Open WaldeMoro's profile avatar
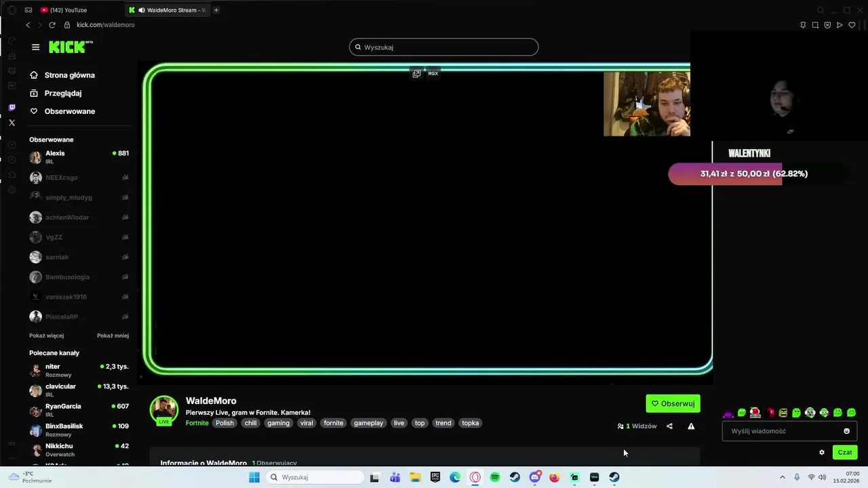The image size is (868, 488). [164, 409]
